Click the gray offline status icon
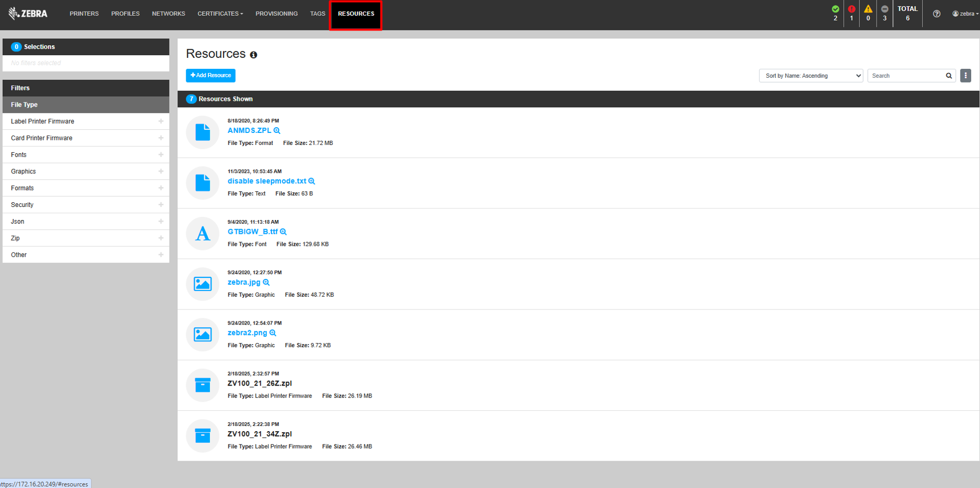 (884, 9)
